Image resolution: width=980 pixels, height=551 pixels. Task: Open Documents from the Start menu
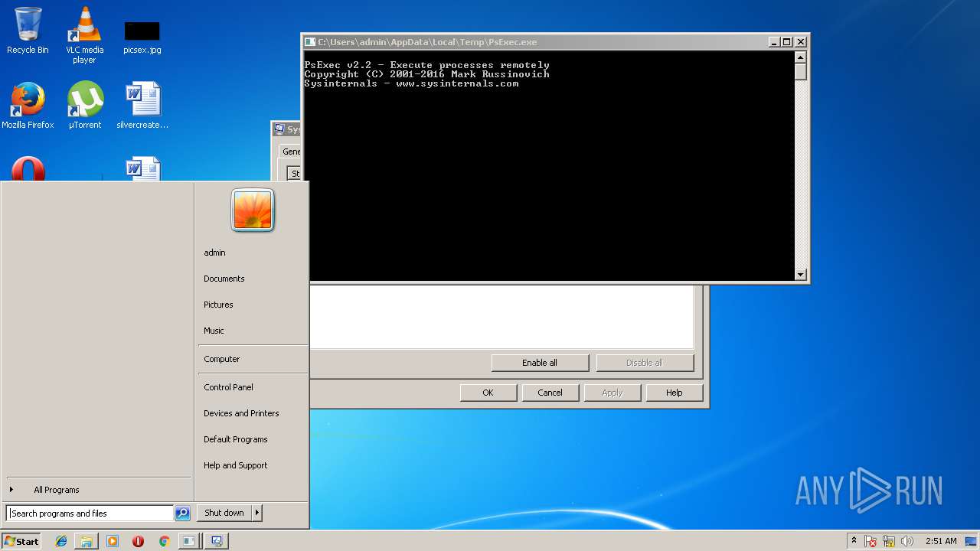click(x=253, y=279)
